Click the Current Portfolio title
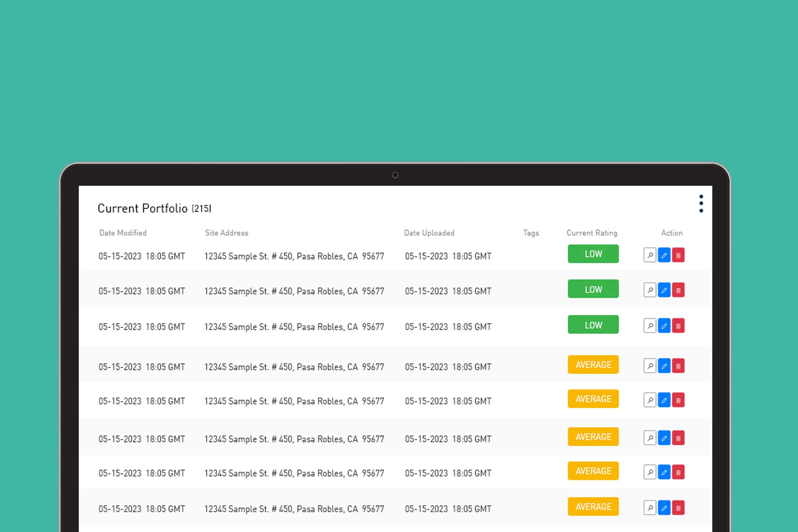Screen dimensions: 798x532 pos(142,208)
